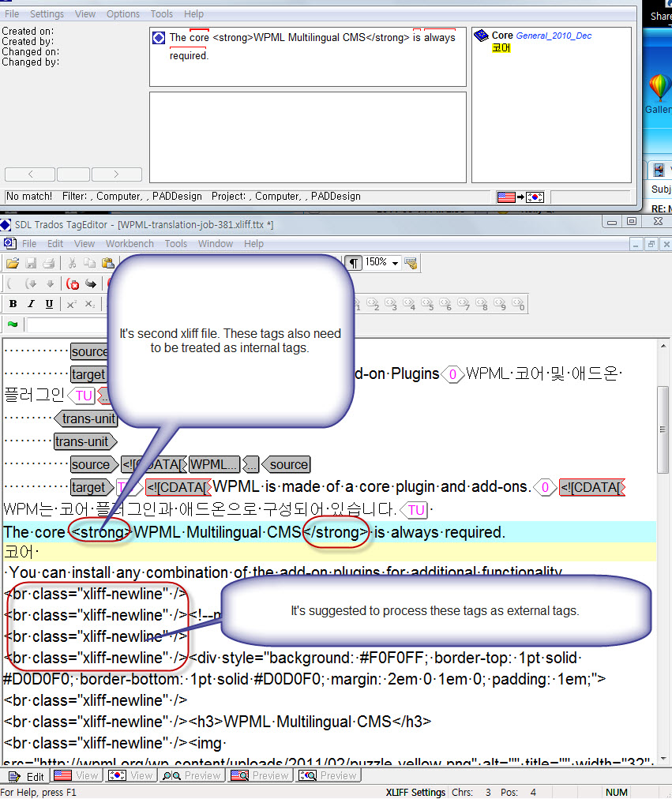Click previous match arrow button in Workbench
The height and width of the screenshot is (799, 672).
pos(30,174)
